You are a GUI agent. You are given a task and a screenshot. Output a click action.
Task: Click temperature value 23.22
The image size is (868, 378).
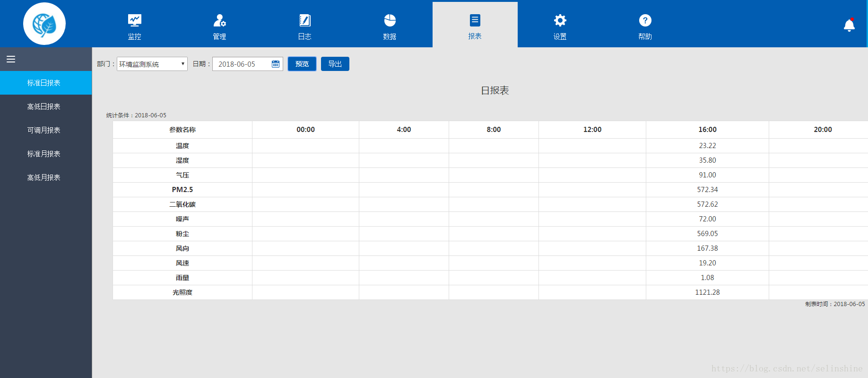(x=707, y=146)
